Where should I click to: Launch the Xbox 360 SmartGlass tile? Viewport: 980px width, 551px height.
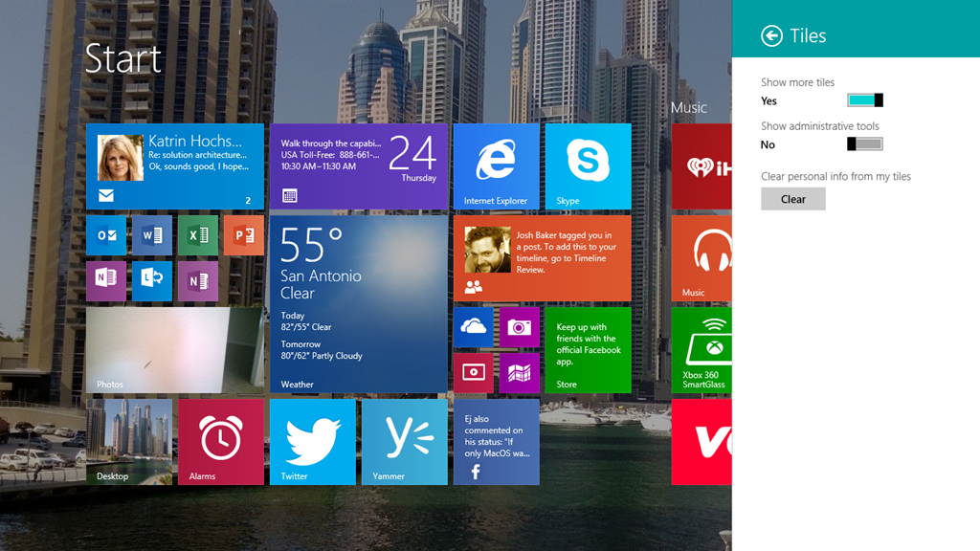pos(702,350)
